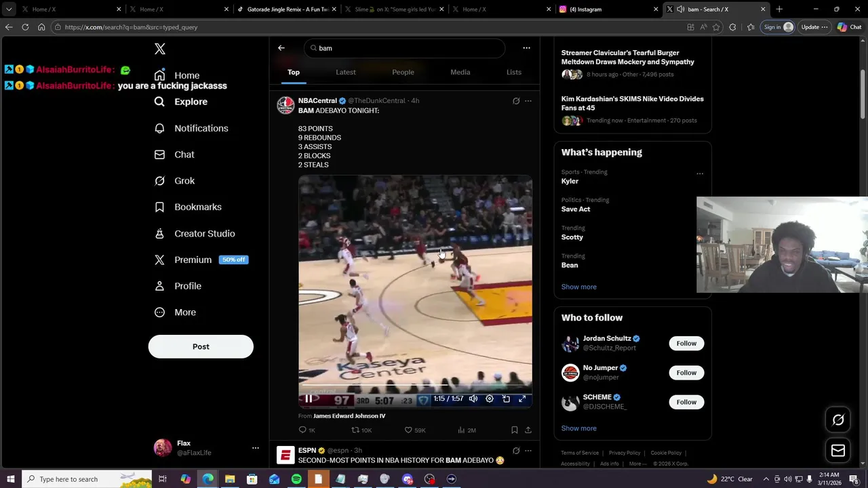Open James Edward Johnson IV link
Viewport: 868px width, 488px height.
click(349, 416)
